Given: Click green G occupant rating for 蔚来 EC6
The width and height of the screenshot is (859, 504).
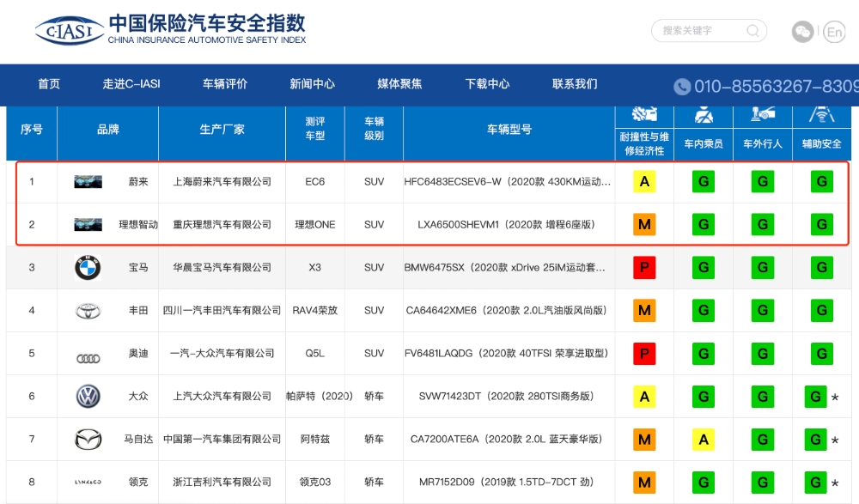Looking at the screenshot, I should coord(704,182).
